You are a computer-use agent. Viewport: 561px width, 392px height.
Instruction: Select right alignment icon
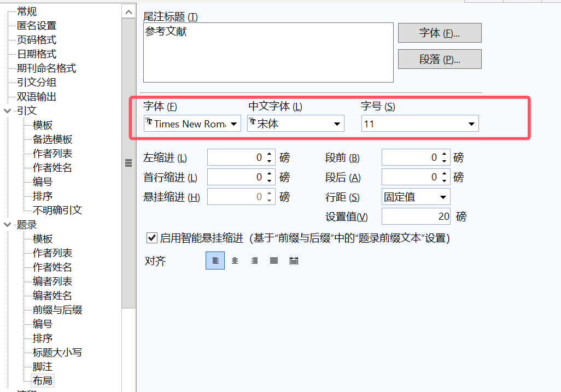254,261
